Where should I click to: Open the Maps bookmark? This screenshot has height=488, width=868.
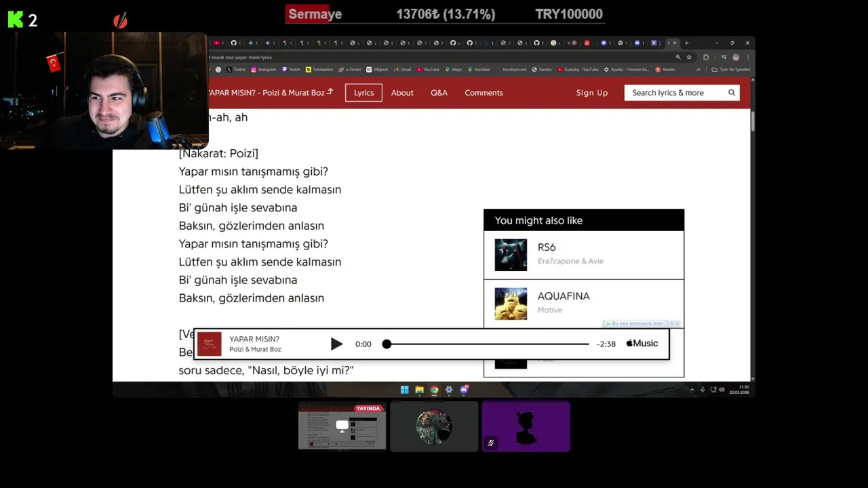(453, 69)
